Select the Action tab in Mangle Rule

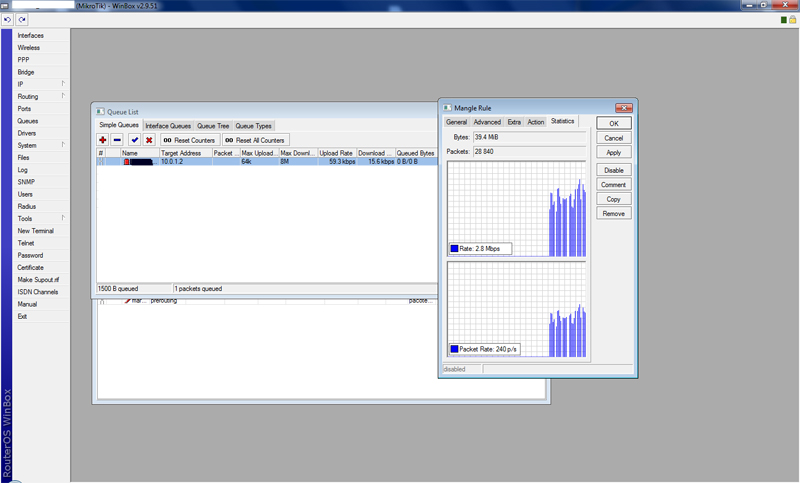point(536,122)
